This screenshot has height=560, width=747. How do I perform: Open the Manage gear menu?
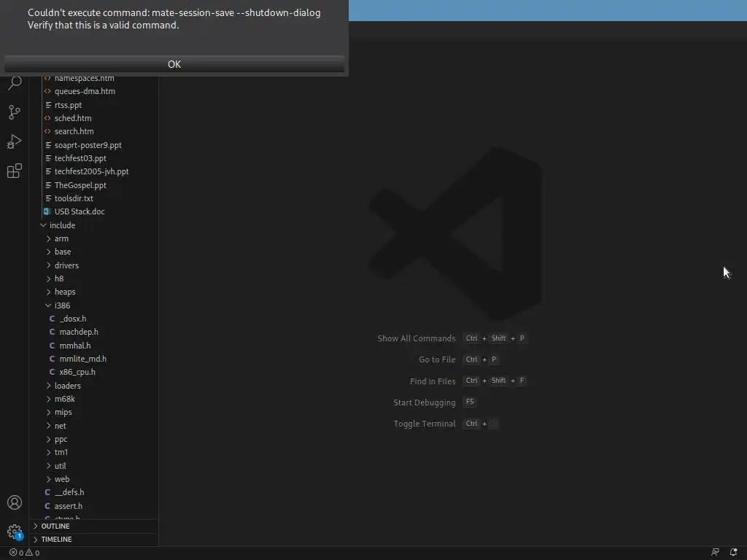[15, 532]
